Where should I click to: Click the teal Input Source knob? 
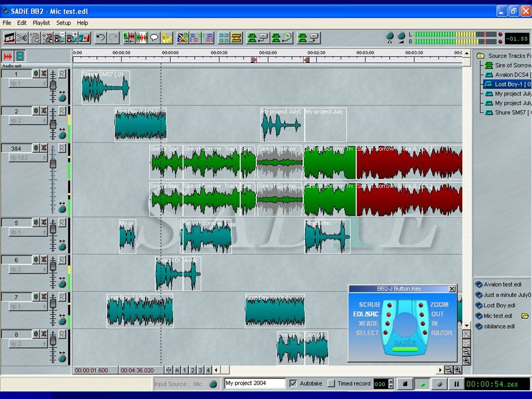[x=213, y=384]
